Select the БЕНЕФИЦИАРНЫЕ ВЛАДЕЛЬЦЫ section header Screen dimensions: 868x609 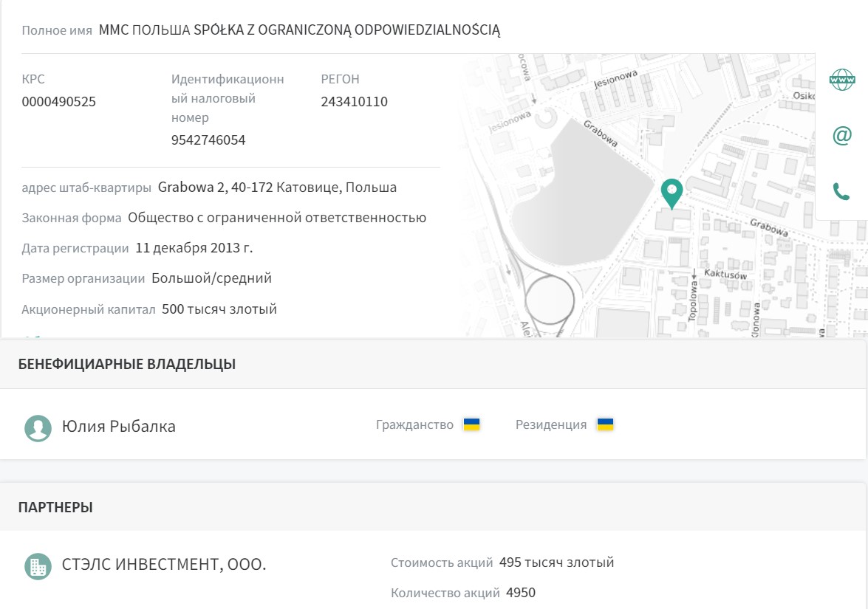pos(127,364)
